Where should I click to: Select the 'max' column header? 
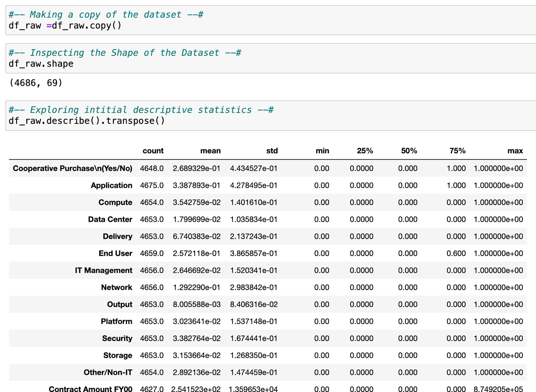coord(515,151)
